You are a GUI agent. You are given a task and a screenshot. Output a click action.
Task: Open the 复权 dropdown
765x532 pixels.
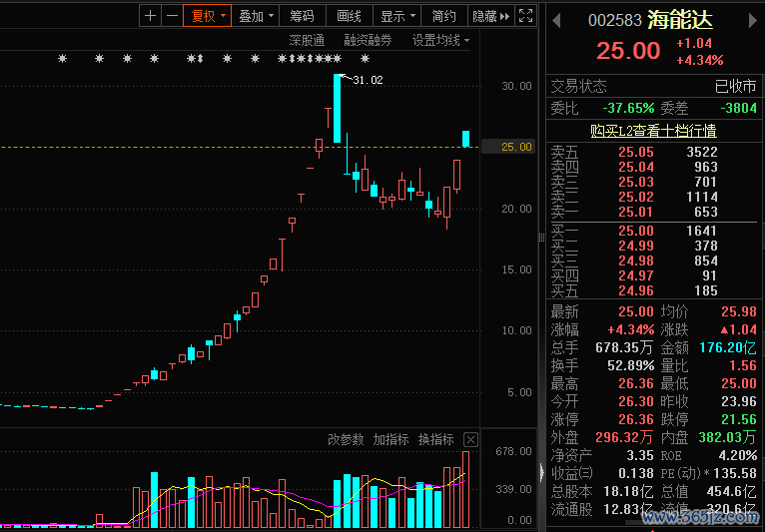208,16
